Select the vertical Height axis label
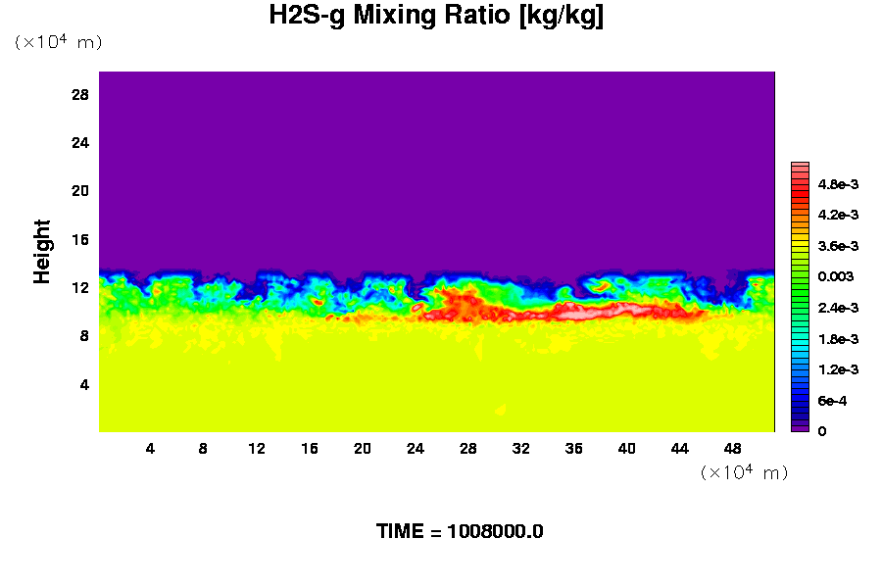This screenshot has height=588, width=882. [x=42, y=263]
